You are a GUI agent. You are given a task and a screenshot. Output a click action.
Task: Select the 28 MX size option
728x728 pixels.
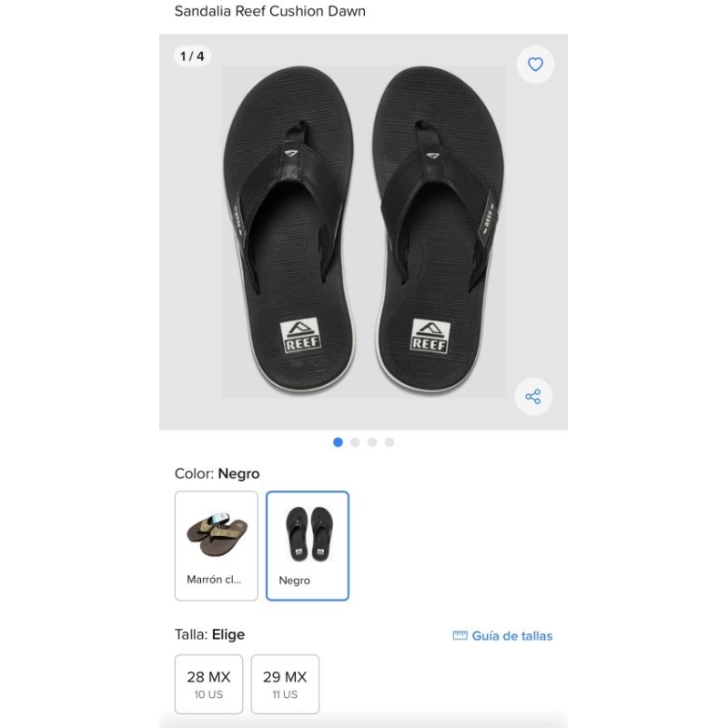click(208, 684)
